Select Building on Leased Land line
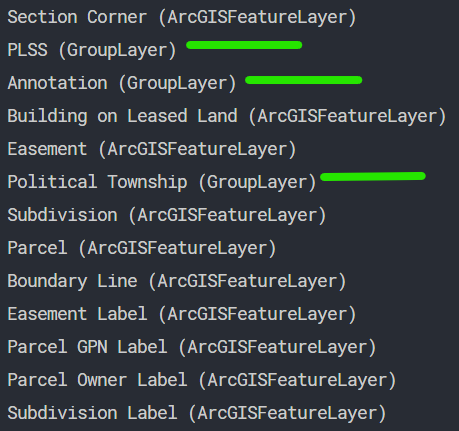 click(227, 116)
